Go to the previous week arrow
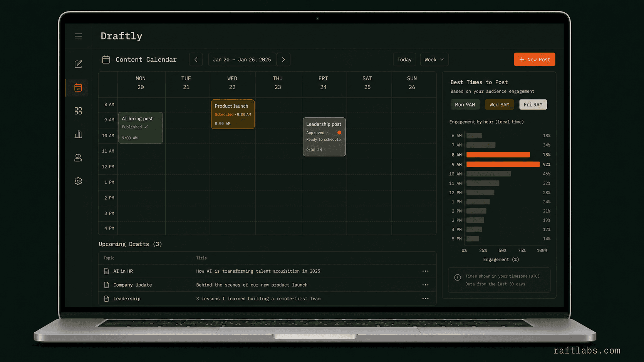Screen dimensions: 644x362 [196, 60]
